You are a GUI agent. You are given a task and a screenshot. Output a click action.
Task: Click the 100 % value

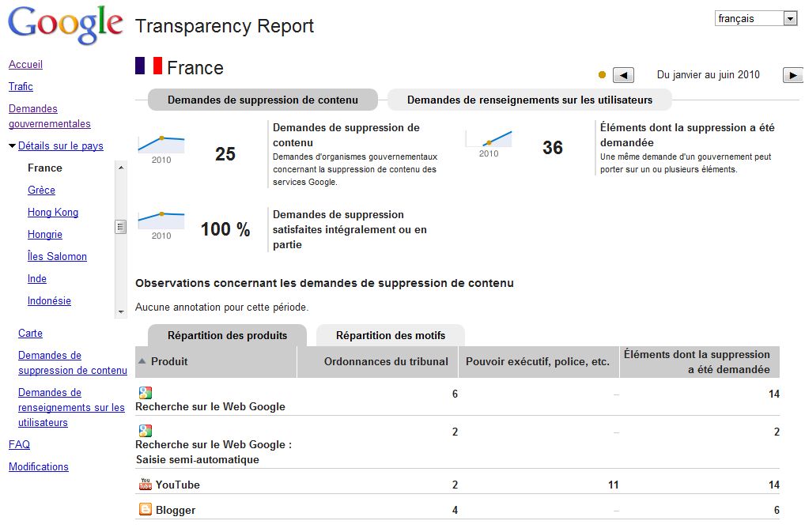225,229
